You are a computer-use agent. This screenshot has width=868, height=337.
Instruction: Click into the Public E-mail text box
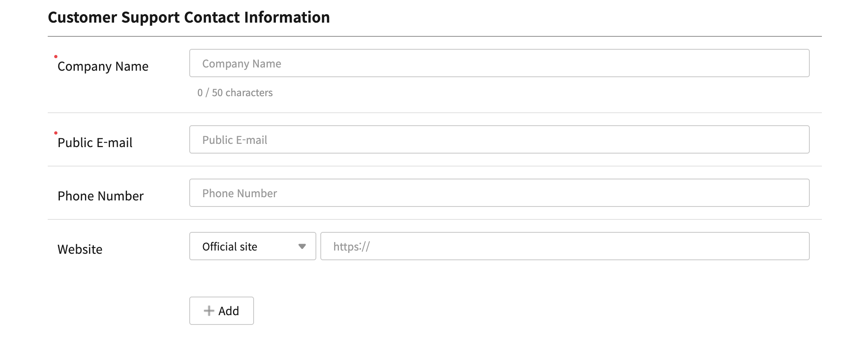click(x=499, y=139)
